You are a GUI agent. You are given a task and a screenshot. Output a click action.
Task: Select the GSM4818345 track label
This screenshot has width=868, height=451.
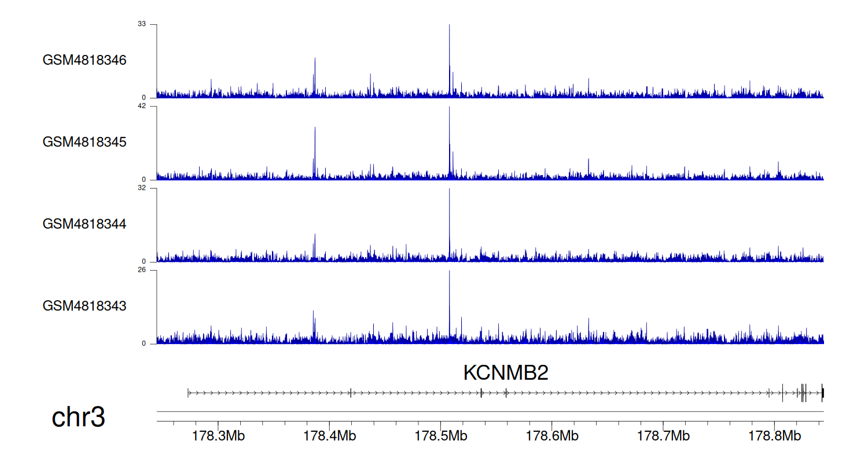(84, 142)
